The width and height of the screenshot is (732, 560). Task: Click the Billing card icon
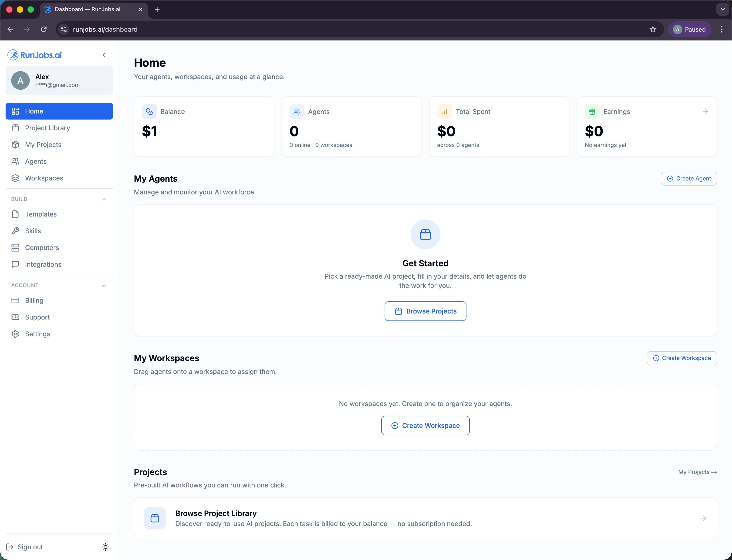(15, 301)
